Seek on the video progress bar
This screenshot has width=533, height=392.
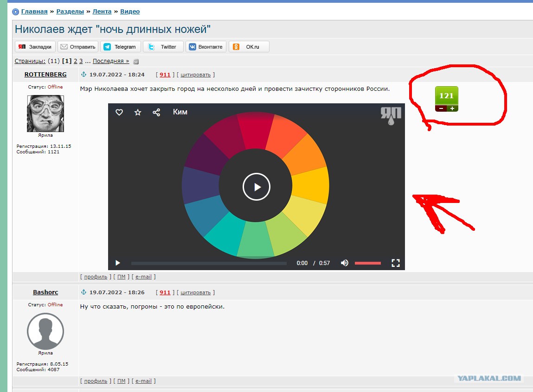click(209, 263)
